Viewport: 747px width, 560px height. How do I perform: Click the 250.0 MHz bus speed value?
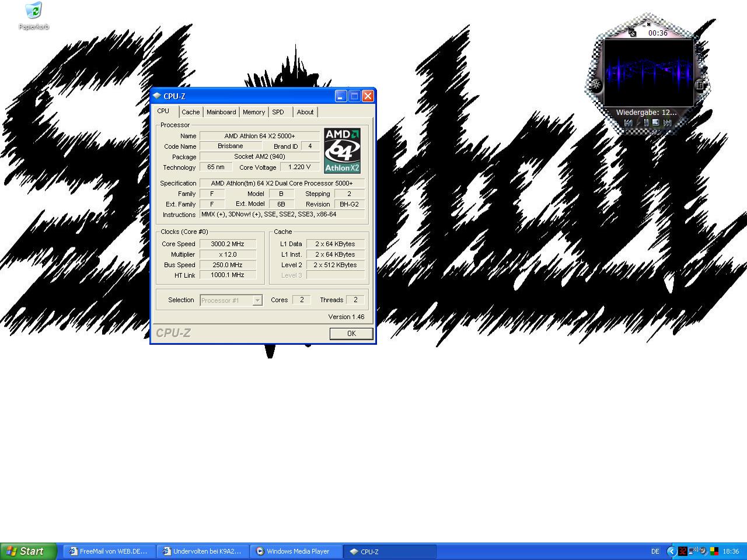pos(228,265)
